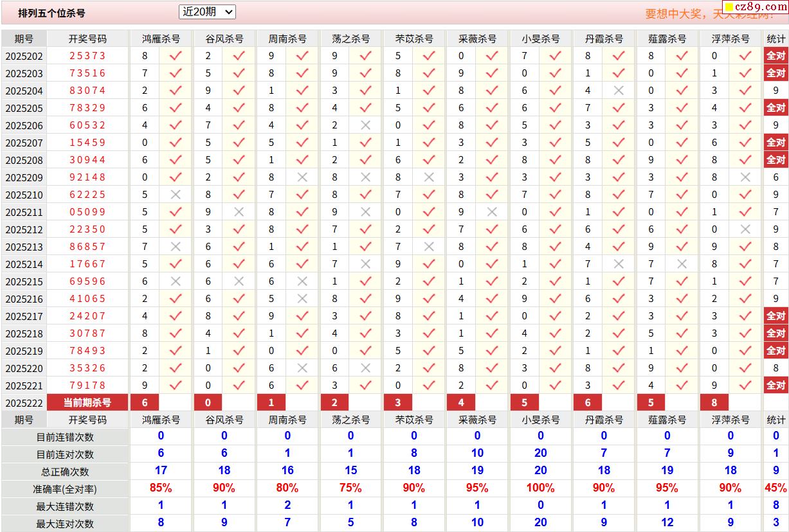Click the 总正确次数 row label

tap(65, 472)
